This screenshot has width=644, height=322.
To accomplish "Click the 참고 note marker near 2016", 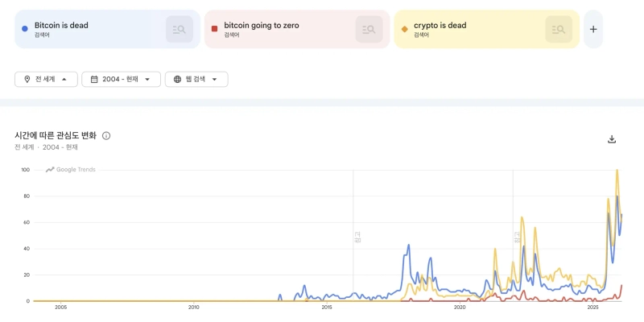I will click(357, 237).
